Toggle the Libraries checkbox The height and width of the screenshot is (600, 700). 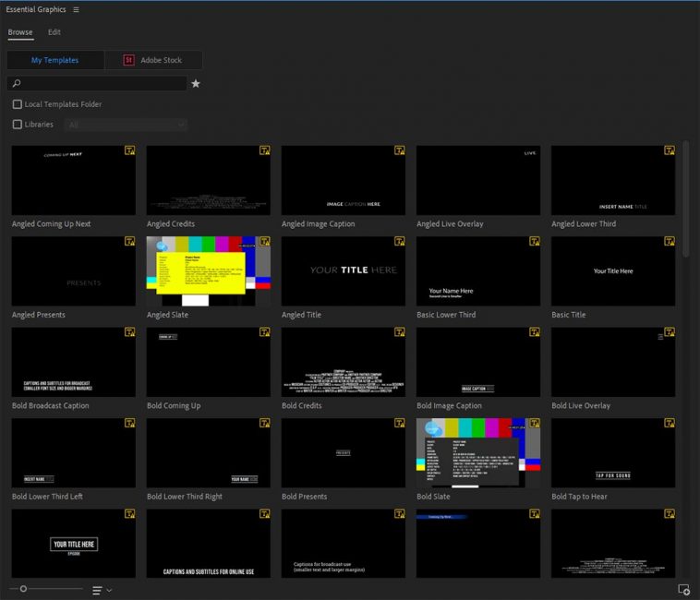18,125
